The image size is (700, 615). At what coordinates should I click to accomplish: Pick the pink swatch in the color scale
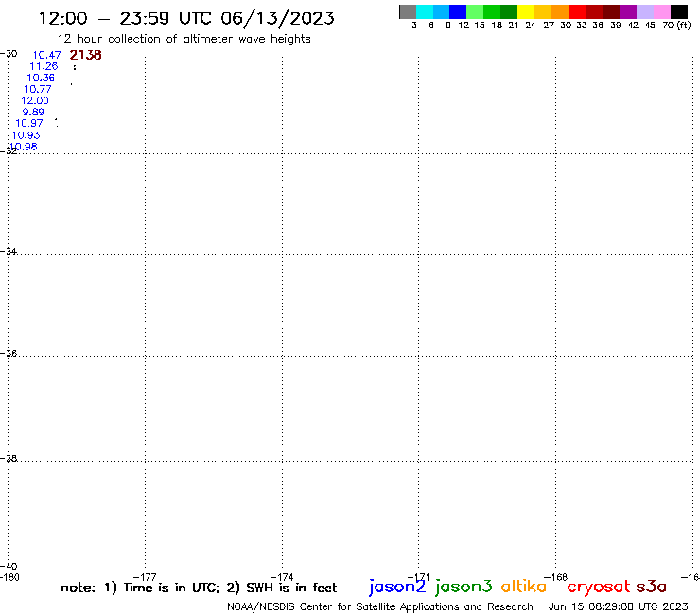(x=662, y=11)
